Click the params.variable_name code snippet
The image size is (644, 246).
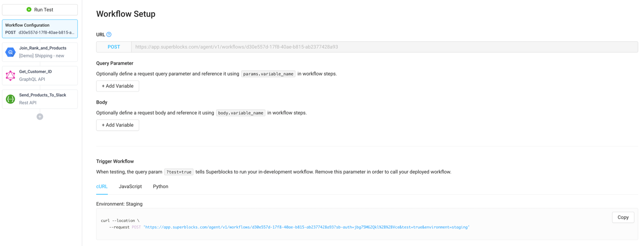pos(268,74)
